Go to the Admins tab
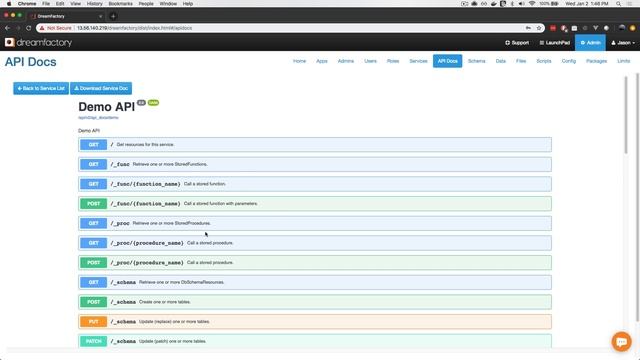Screen dimensions: 640x360 tap(346, 61)
